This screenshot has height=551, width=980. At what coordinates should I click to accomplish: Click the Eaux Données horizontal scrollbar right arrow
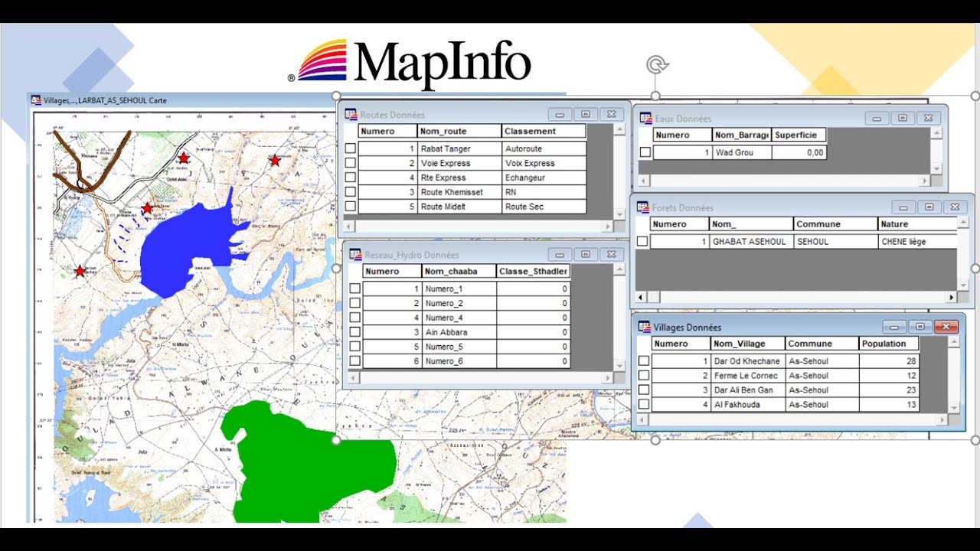point(924,181)
